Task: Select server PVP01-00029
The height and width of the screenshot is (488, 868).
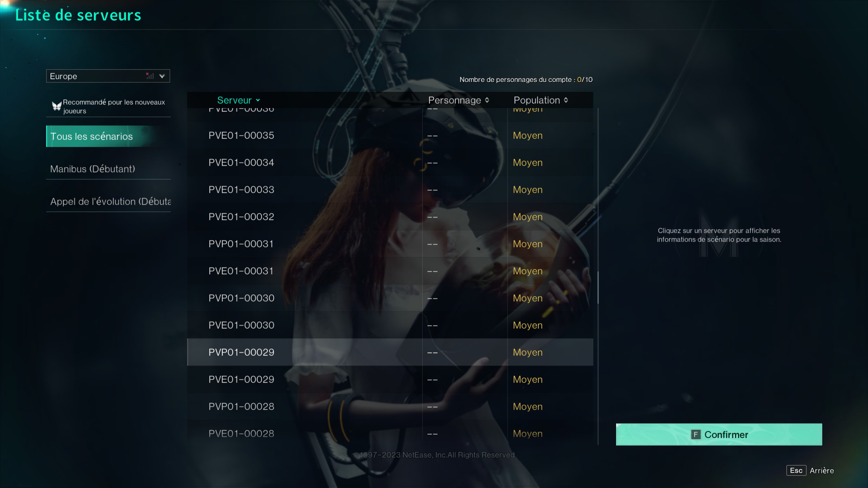Action: tap(390, 352)
